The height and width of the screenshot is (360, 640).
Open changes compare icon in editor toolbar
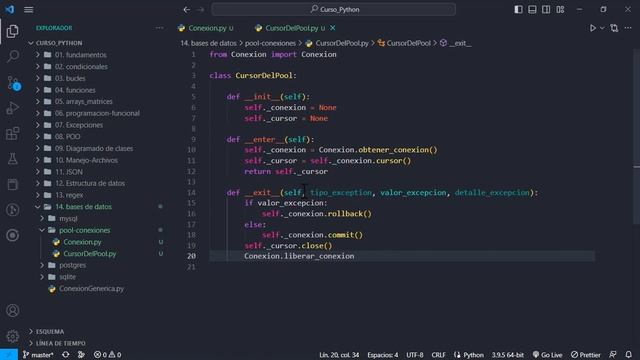[614, 28]
